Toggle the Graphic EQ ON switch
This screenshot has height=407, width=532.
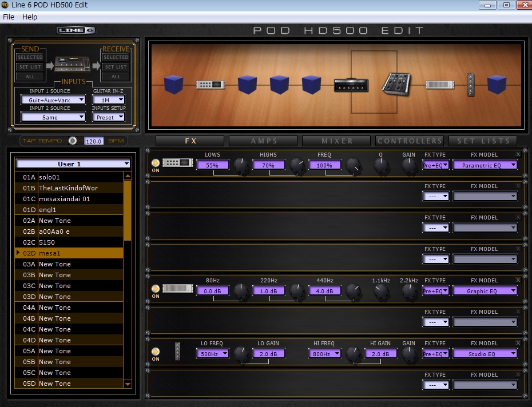[x=156, y=289]
